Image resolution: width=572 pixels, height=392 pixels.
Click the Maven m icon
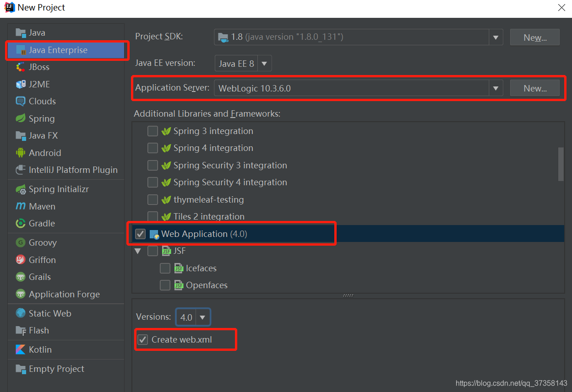coord(21,206)
